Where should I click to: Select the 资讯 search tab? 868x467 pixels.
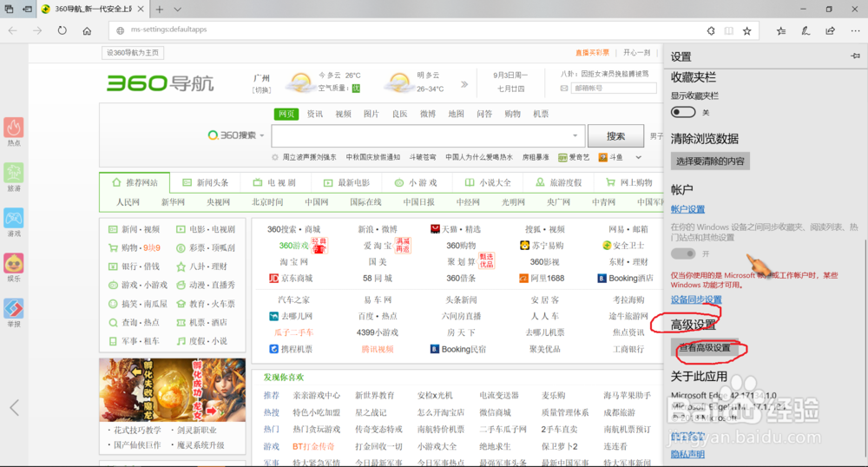click(314, 114)
